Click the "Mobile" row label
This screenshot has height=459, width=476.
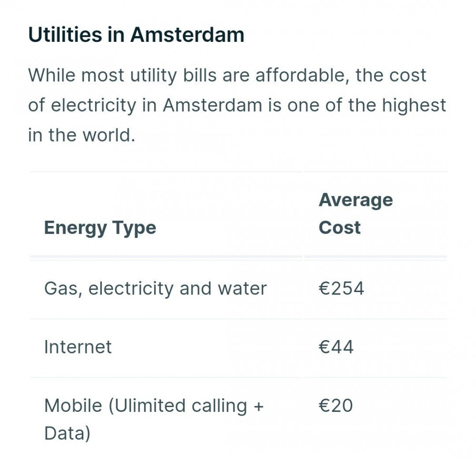click(72, 406)
